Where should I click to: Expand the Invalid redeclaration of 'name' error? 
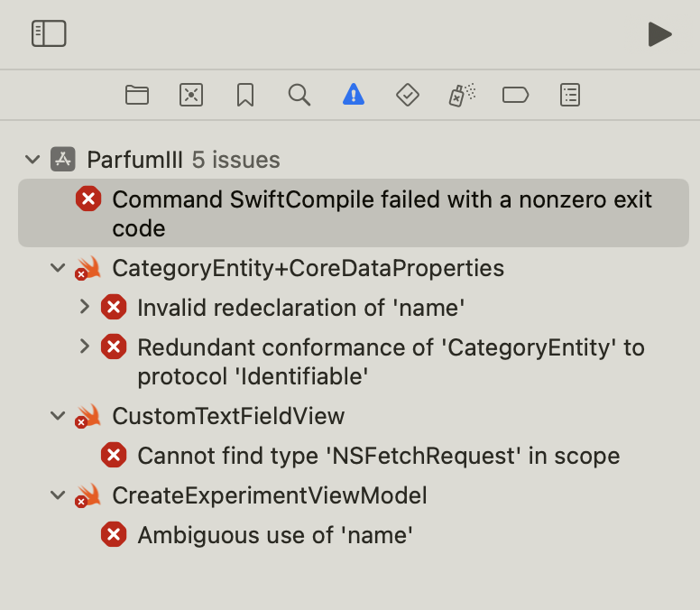click(85, 308)
